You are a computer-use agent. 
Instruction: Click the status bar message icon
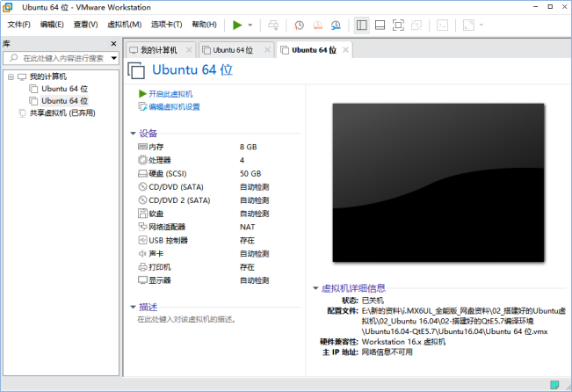pyautogui.click(x=554, y=384)
